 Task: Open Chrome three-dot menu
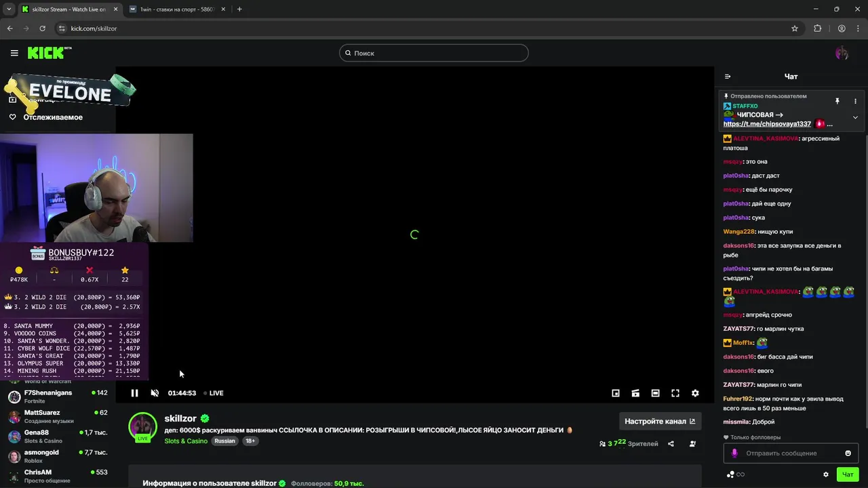coord(859,28)
